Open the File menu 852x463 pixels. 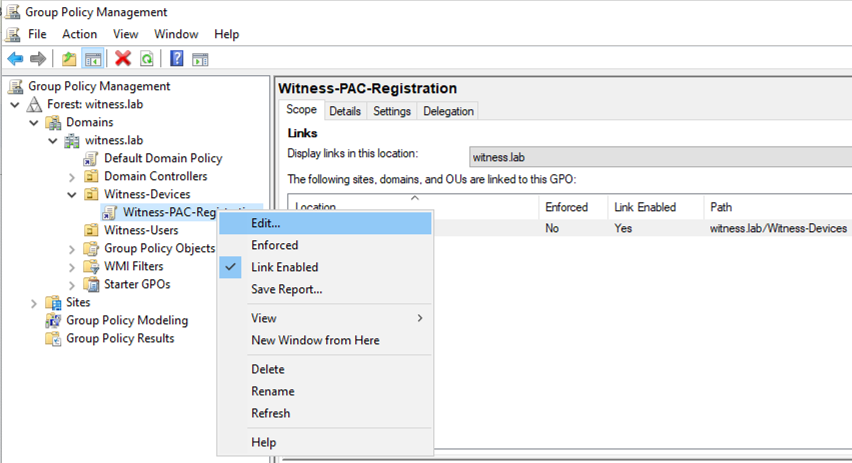click(x=37, y=34)
